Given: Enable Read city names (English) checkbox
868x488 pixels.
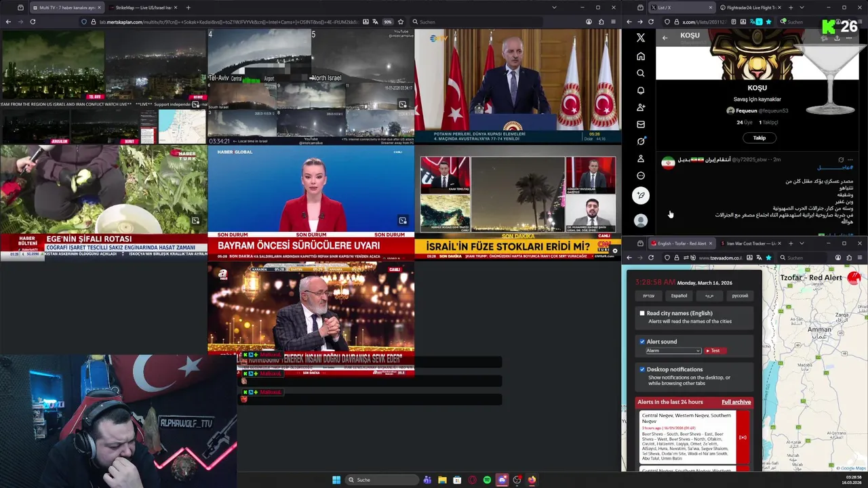Looking at the screenshot, I should pyautogui.click(x=642, y=313).
